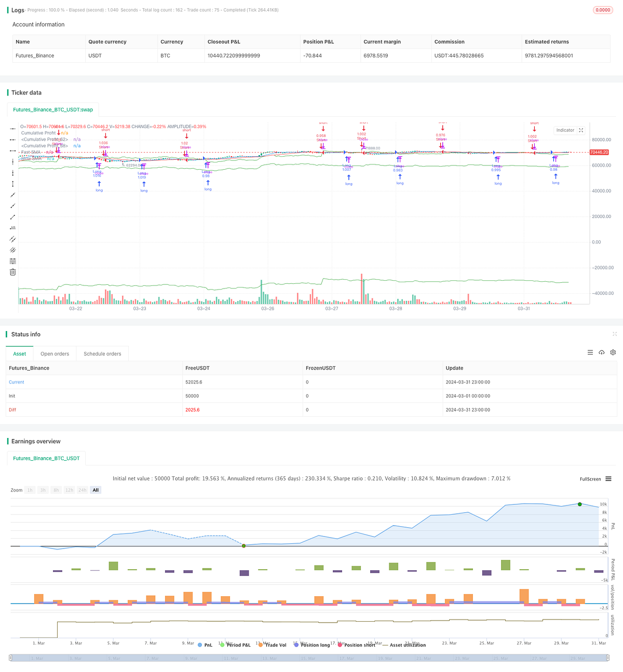Click the cloud download icon in Status info

[602, 352]
